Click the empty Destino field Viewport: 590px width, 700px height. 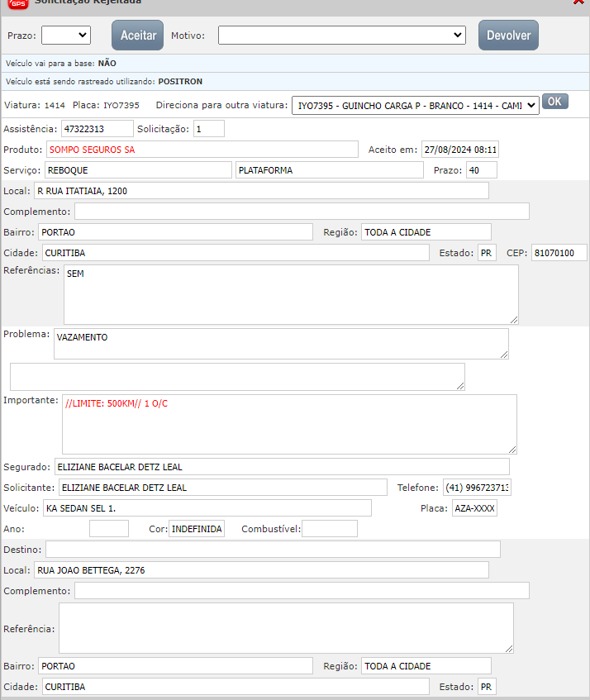click(x=273, y=550)
